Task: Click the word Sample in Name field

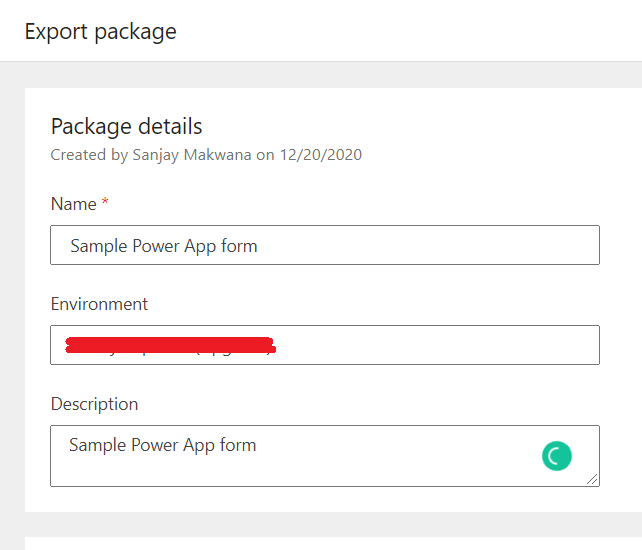Action: [98, 246]
